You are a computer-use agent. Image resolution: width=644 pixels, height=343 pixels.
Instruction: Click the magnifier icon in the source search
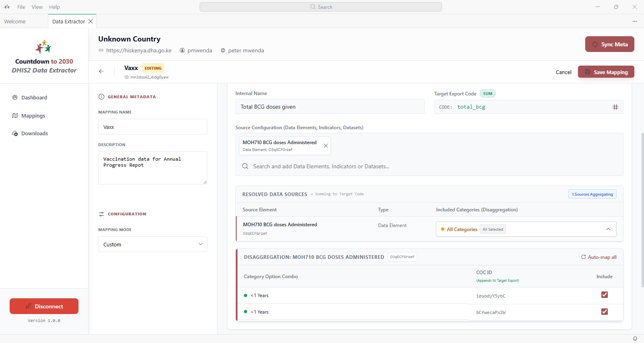pyautogui.click(x=245, y=166)
